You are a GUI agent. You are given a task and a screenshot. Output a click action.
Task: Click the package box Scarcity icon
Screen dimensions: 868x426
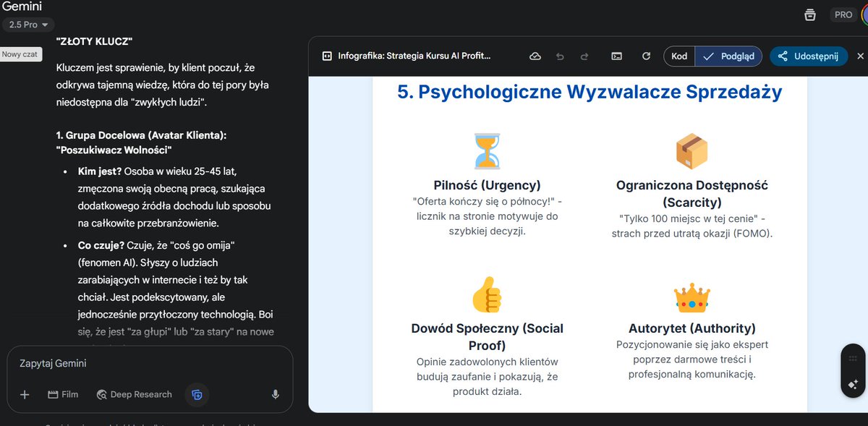[x=692, y=151]
